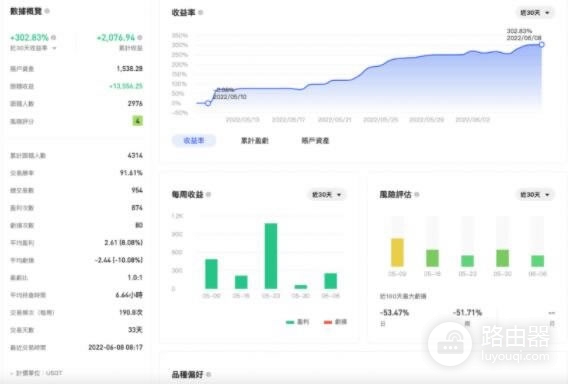Click info icon beside 風險評估 title

pyautogui.click(x=417, y=195)
